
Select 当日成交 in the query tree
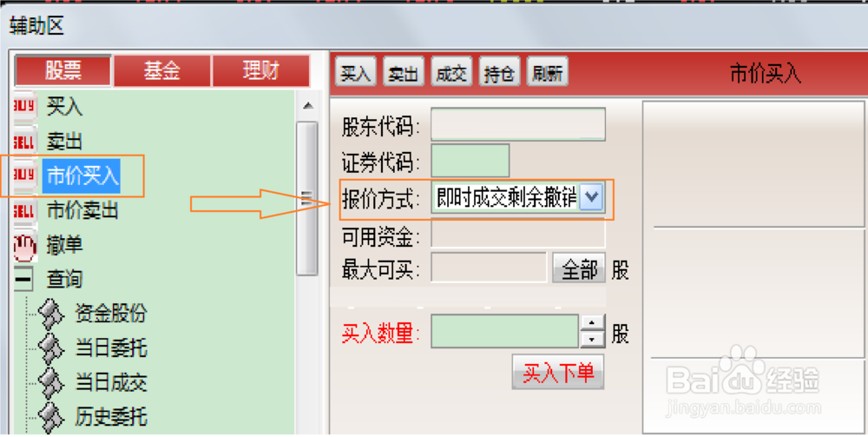(x=111, y=382)
